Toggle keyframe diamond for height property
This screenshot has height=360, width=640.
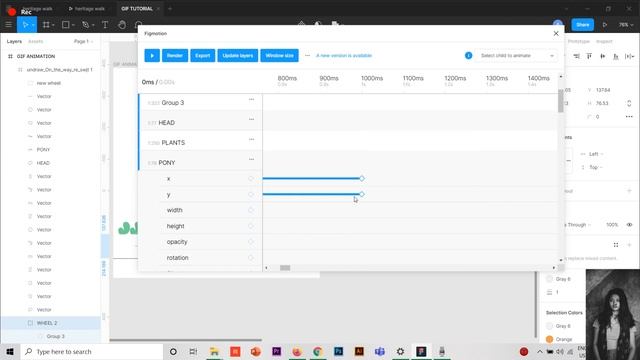251,226
